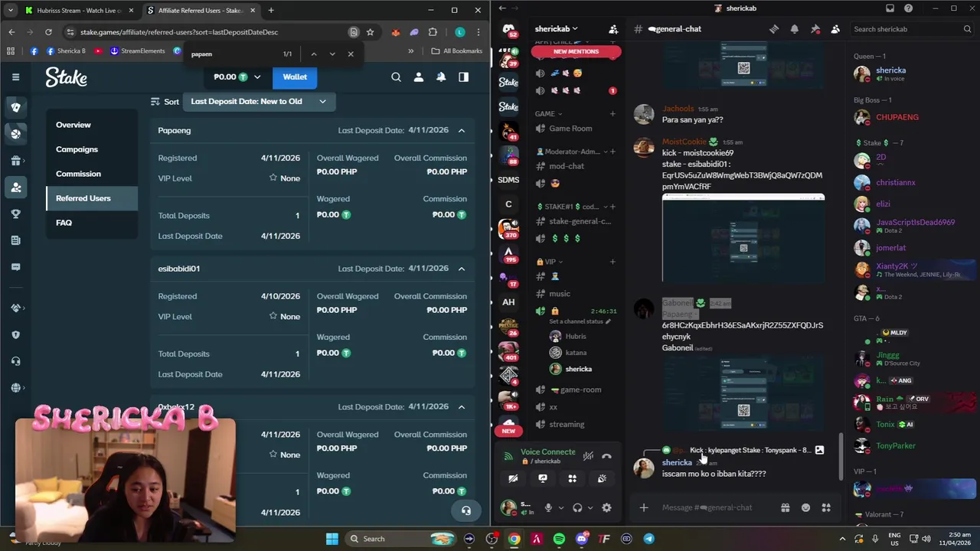The width and height of the screenshot is (980, 551).
Task: Open Discord gift button
Action: 785,507
